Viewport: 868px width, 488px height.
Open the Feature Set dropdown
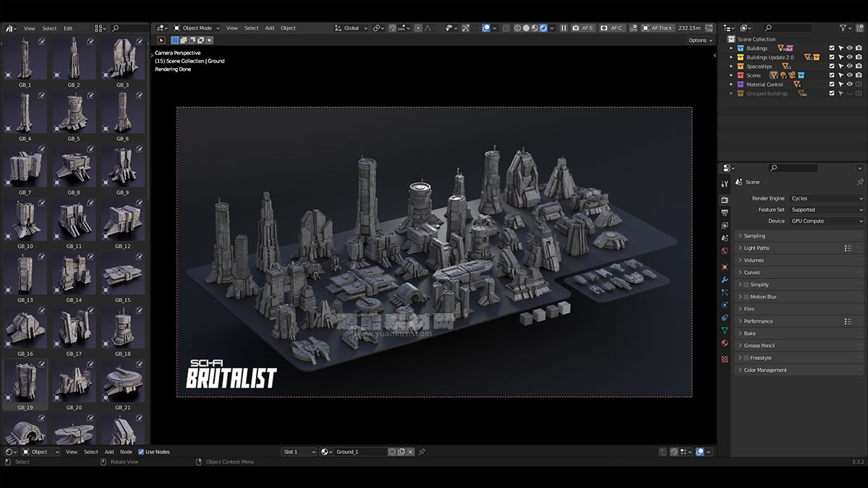coord(826,210)
